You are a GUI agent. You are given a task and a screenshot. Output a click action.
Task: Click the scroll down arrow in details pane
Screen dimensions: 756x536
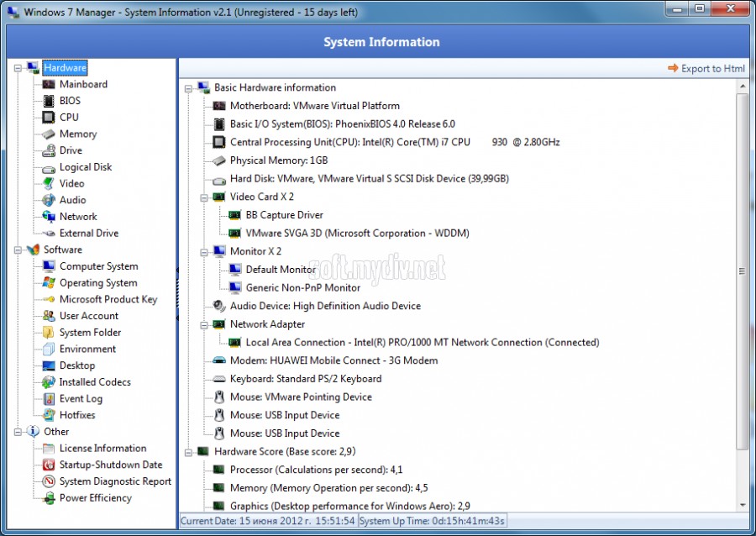click(x=742, y=505)
